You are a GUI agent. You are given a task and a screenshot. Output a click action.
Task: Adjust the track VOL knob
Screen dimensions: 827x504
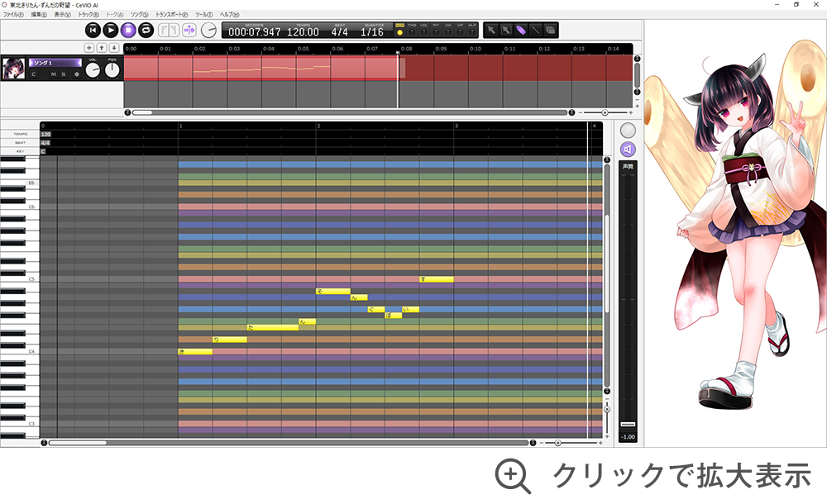pyautogui.click(x=93, y=69)
